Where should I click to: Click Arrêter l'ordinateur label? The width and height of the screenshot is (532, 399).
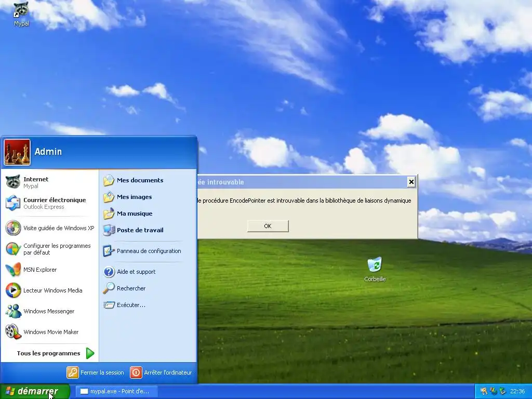point(168,373)
